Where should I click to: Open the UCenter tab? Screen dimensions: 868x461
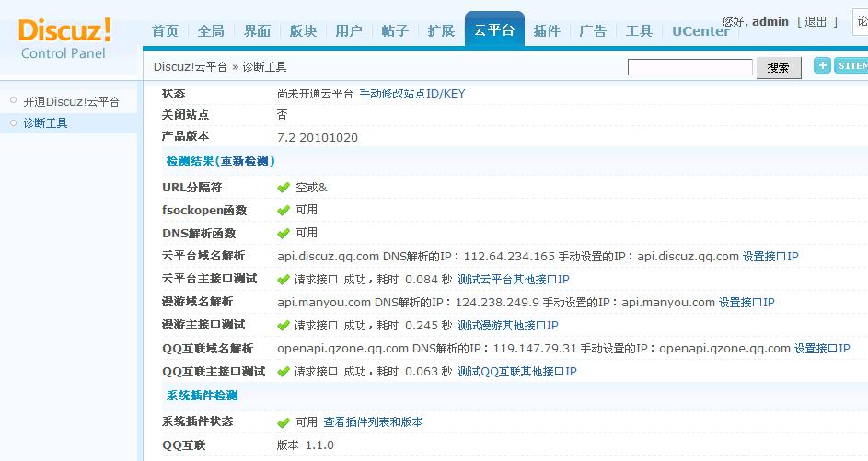click(700, 31)
